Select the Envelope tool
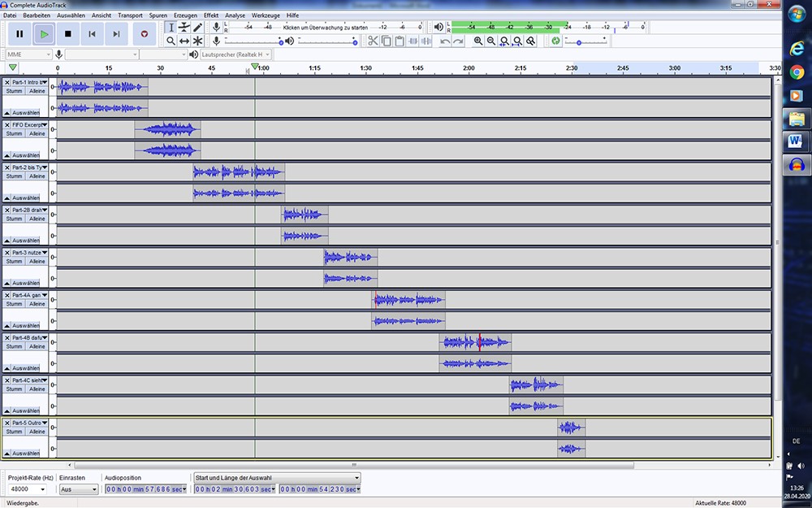This screenshot has width=812, height=508. click(x=184, y=28)
